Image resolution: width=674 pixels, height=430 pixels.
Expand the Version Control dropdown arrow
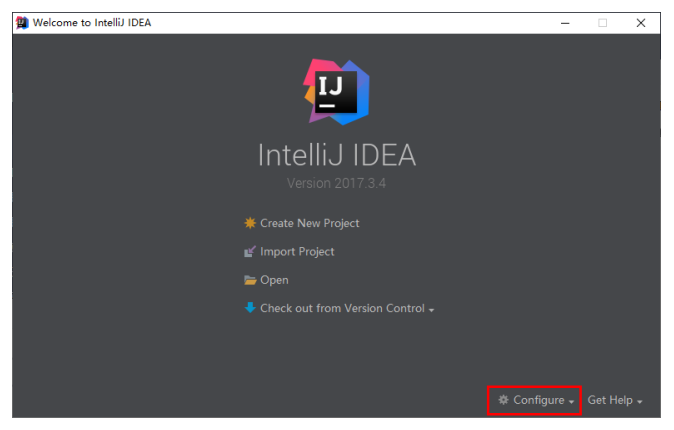tap(431, 310)
